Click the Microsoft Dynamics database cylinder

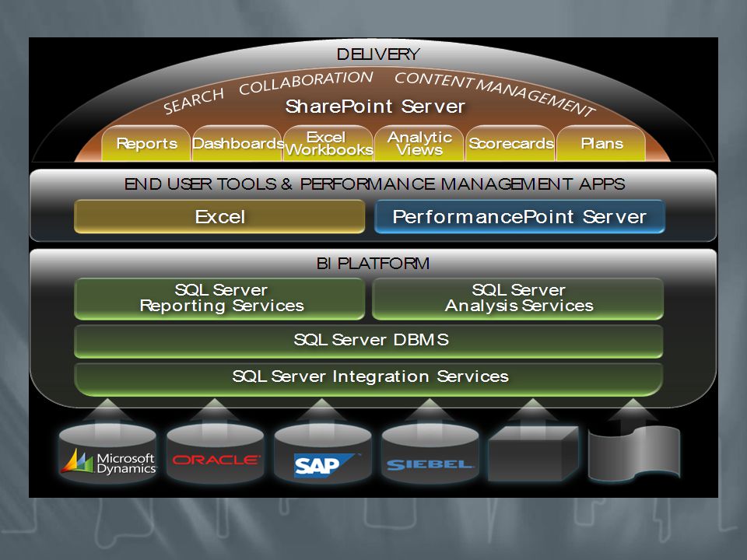click(107, 455)
